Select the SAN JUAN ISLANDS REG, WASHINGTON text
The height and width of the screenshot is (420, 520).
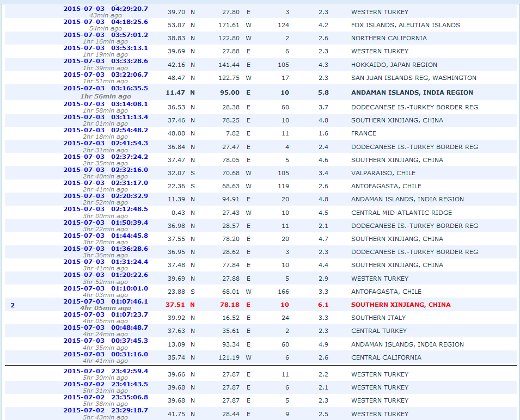414,78
